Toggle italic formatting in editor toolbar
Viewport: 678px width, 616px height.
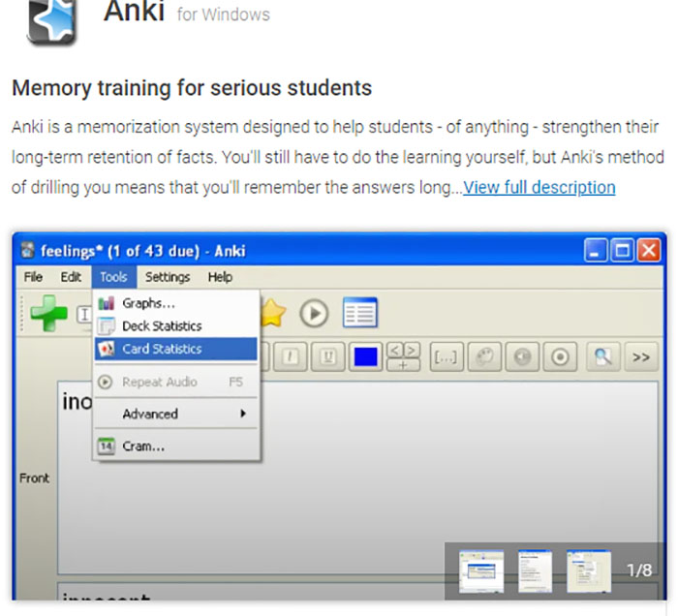(x=294, y=356)
